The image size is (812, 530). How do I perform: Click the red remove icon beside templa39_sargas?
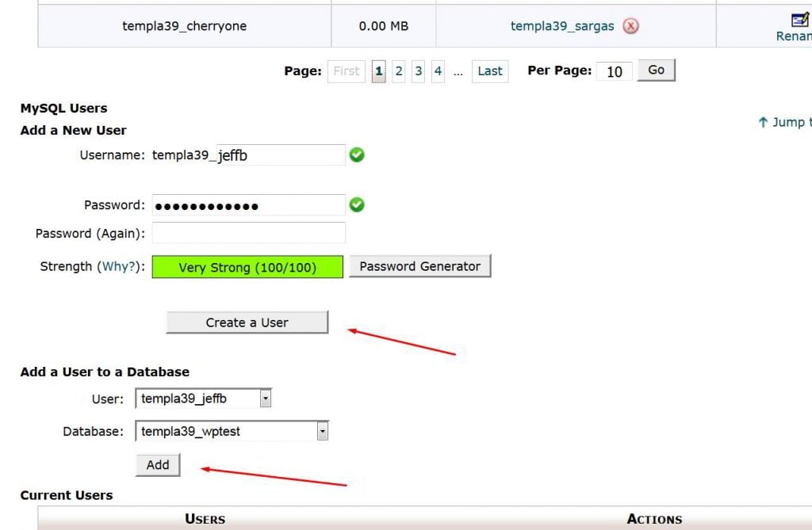click(x=630, y=26)
